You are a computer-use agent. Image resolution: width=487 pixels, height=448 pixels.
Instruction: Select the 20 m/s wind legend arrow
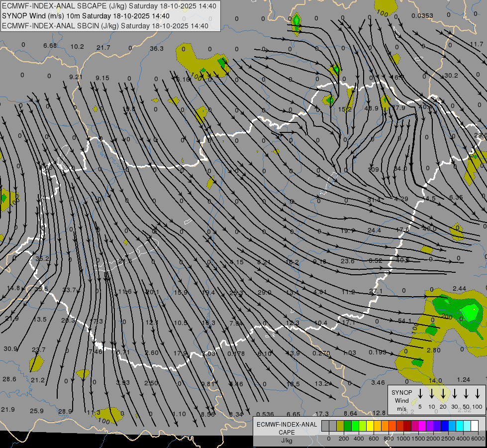click(443, 394)
